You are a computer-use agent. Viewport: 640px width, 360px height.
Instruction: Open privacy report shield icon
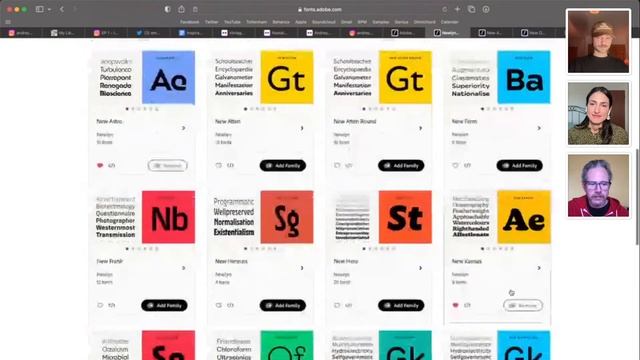click(167, 9)
